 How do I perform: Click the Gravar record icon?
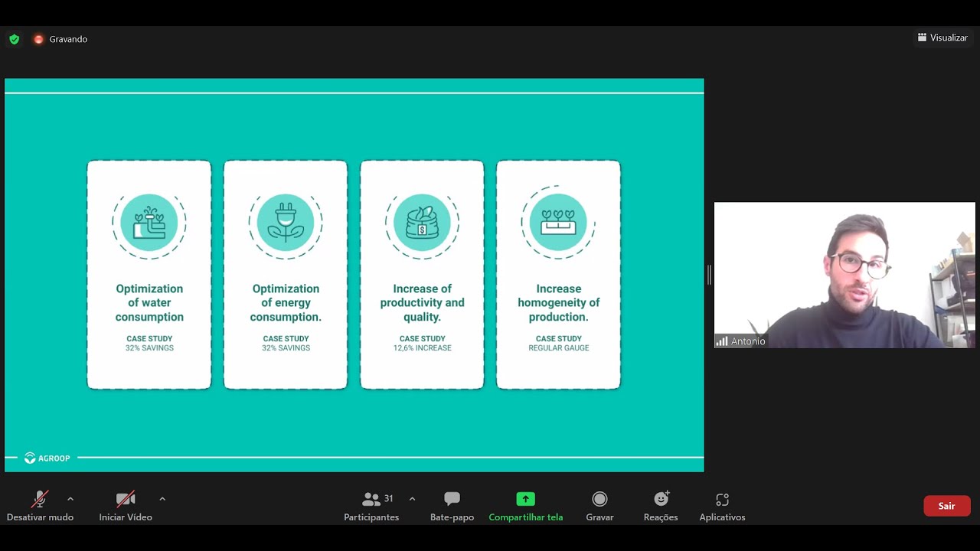coord(599,499)
